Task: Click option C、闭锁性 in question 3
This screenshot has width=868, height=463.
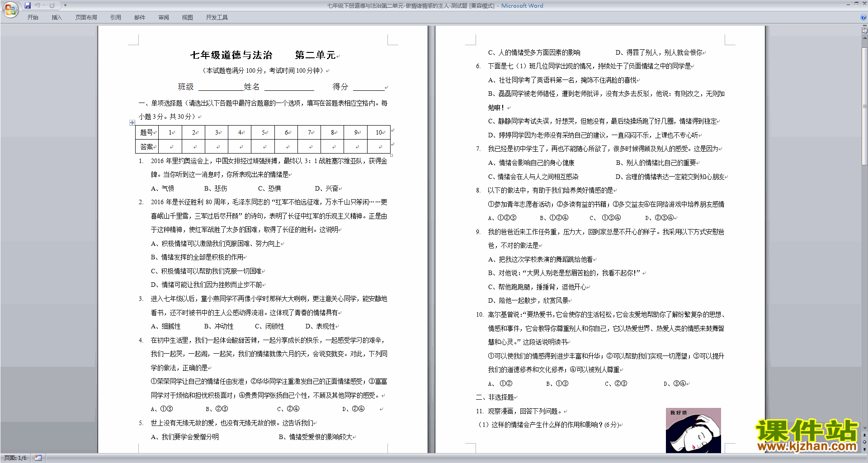Action: click(269, 326)
